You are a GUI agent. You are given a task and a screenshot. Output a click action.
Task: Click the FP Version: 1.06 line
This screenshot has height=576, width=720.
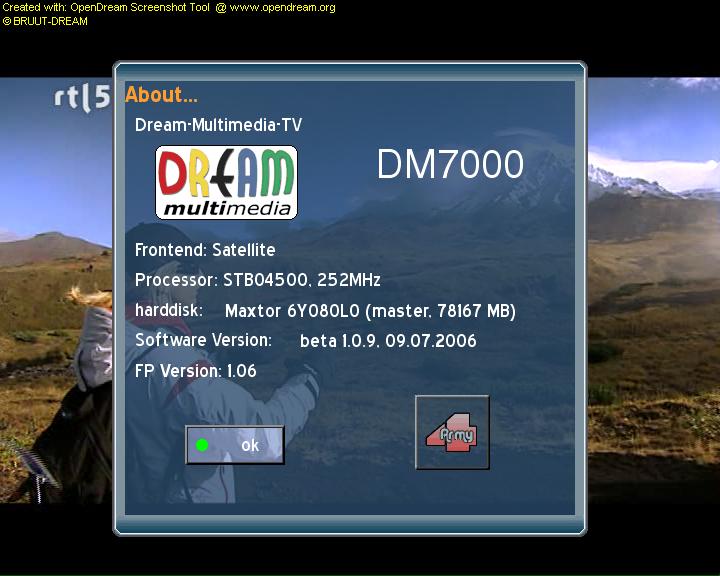click(x=196, y=371)
